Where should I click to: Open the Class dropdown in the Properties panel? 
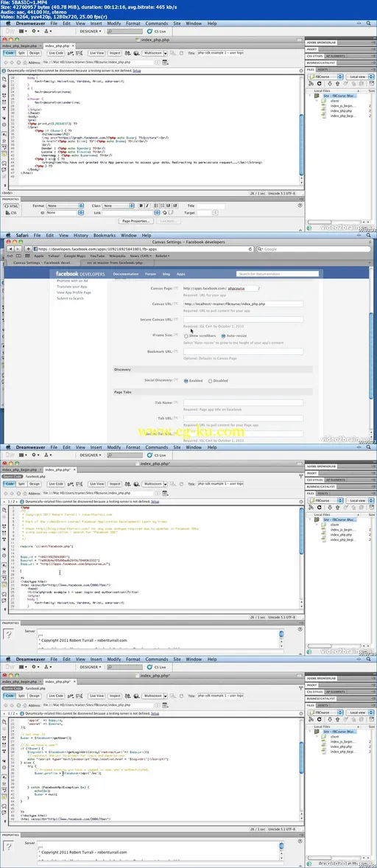tap(119, 206)
